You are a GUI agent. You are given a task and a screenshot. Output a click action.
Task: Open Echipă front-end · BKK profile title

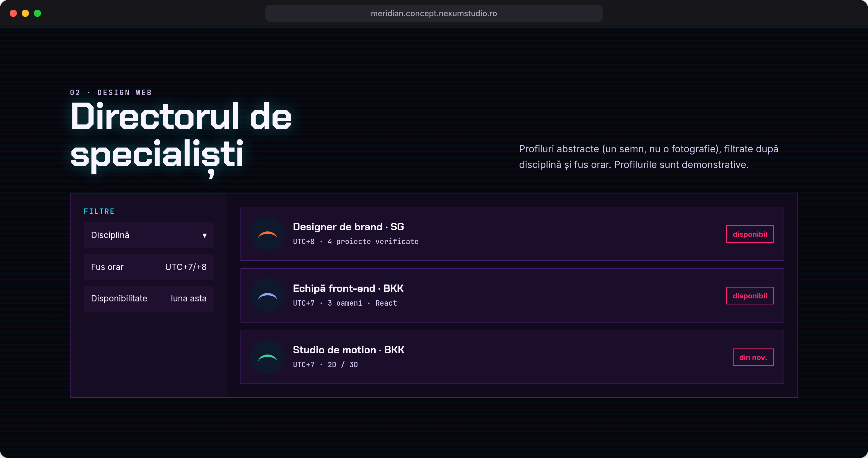(348, 288)
